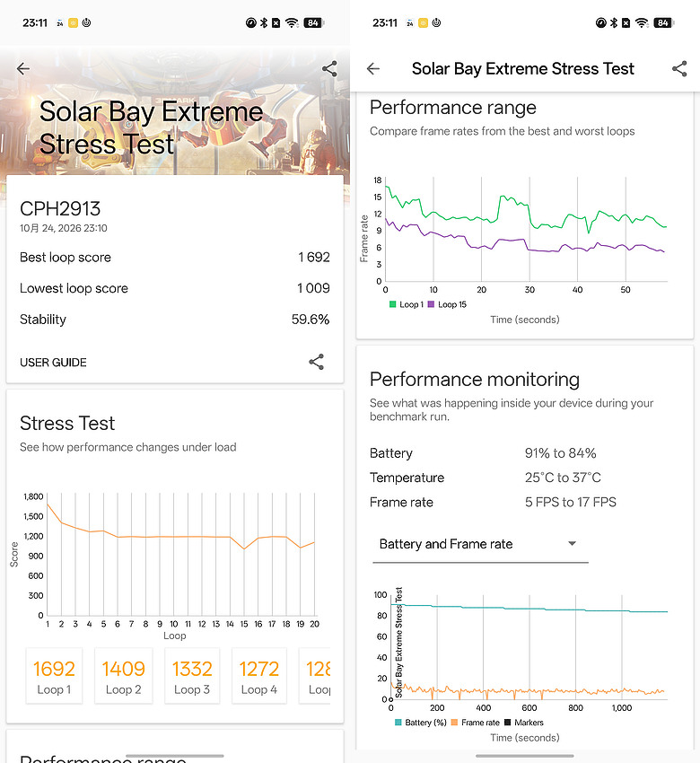
Task: Tap the Wi-Fi icon in right status bar
Action: (642, 22)
